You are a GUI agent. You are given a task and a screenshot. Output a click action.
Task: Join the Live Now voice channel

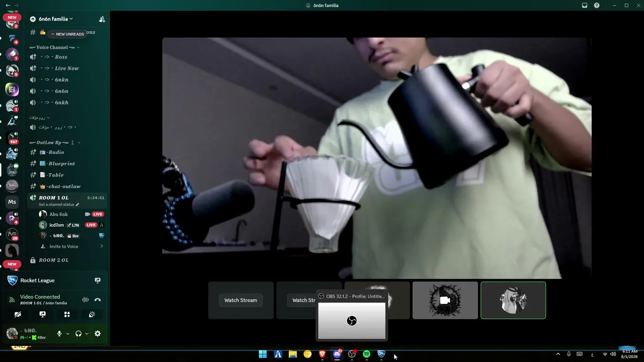click(x=68, y=68)
